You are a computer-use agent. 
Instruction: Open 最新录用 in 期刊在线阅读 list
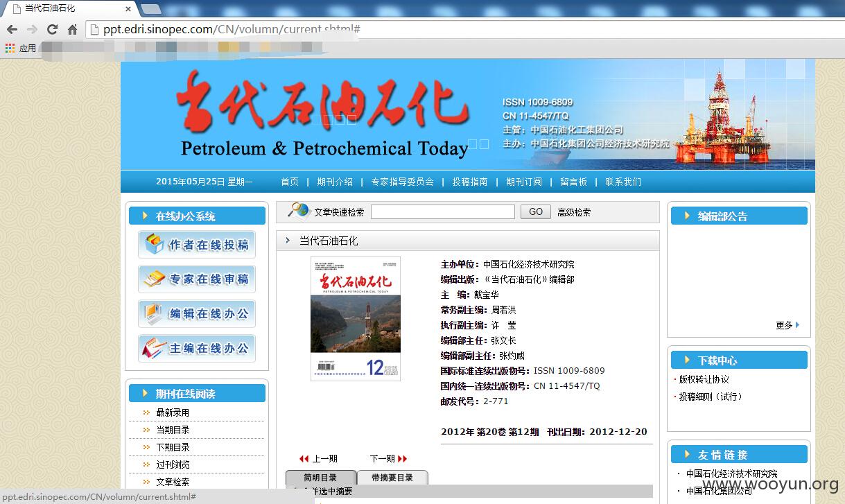tap(173, 412)
